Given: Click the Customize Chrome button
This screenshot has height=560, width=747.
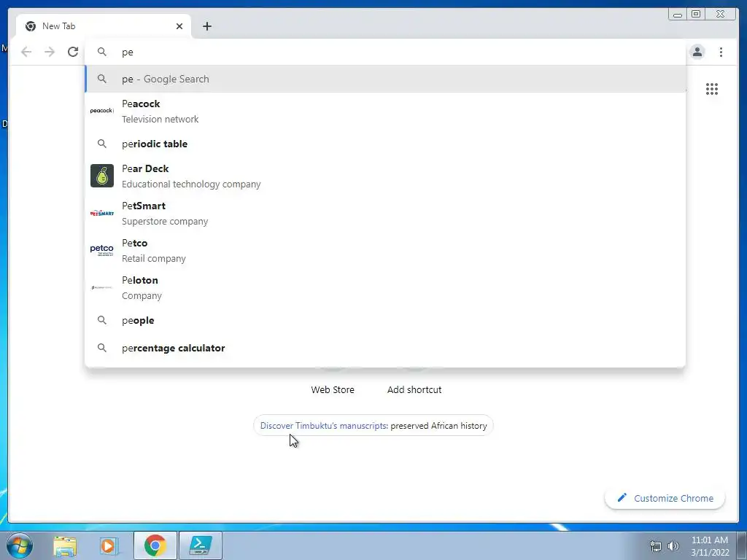Looking at the screenshot, I should (665, 498).
